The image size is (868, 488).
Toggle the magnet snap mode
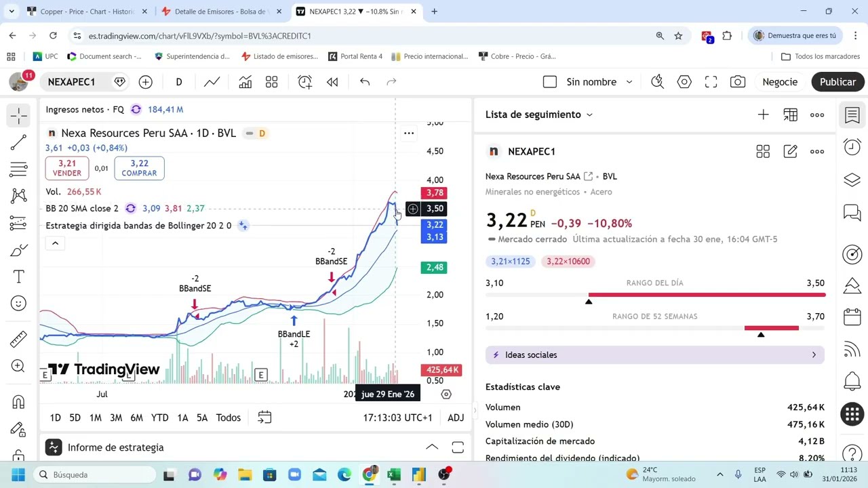point(18,402)
